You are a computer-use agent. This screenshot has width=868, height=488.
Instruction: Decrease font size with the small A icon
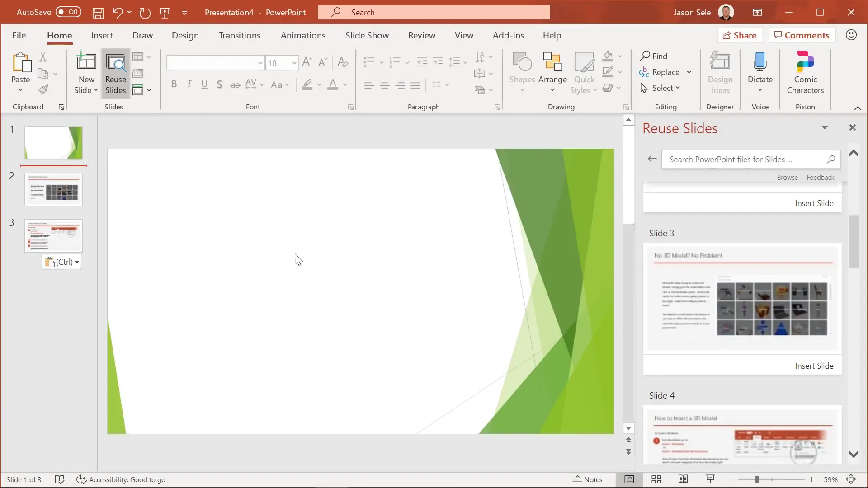tap(323, 62)
